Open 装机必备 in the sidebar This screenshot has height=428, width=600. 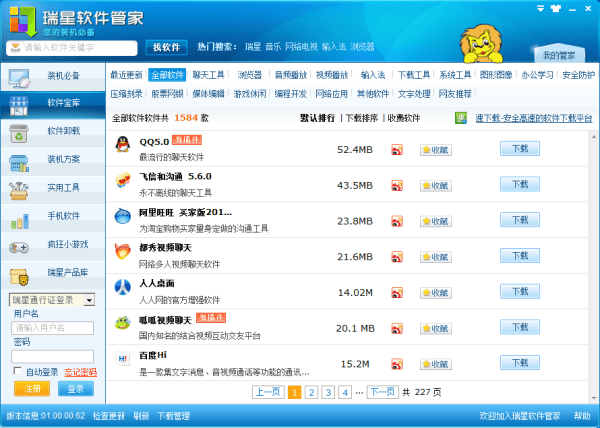(x=53, y=76)
